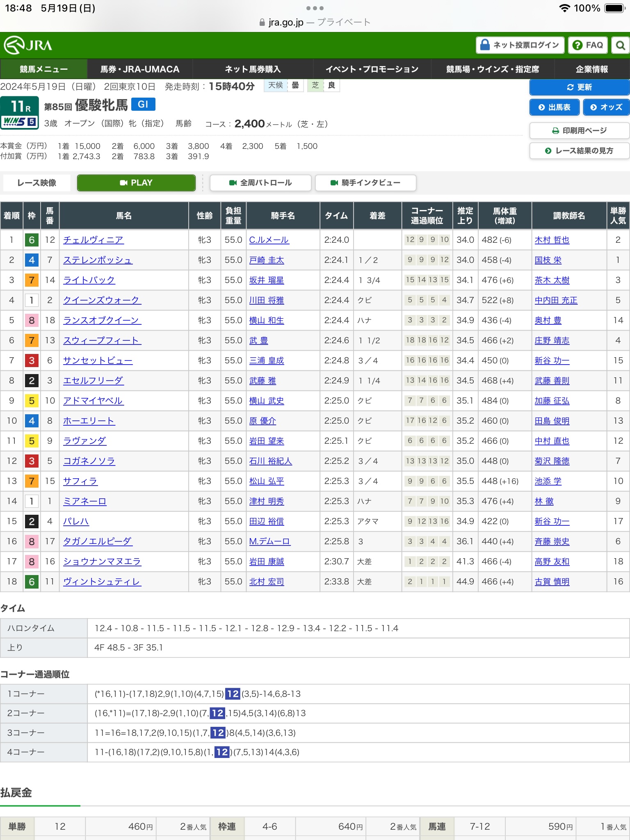The width and height of the screenshot is (630, 840).
Task: Open 馬券・JRA-UMACA menu
Action: click(140, 69)
